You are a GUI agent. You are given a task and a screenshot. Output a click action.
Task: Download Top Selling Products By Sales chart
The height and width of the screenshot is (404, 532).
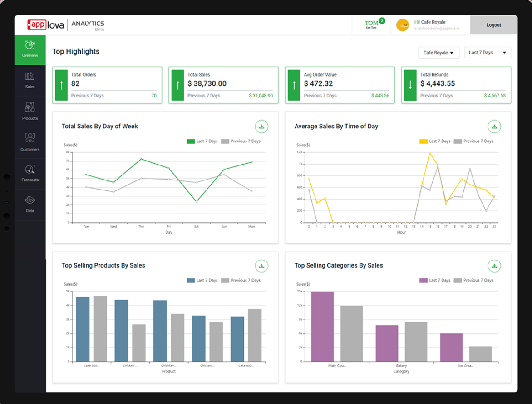tap(261, 266)
